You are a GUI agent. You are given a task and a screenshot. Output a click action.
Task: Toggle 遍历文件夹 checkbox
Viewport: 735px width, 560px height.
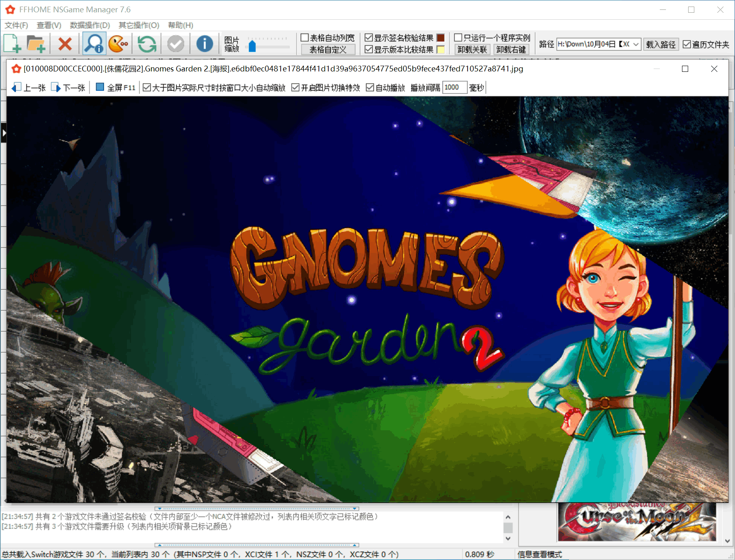687,44
